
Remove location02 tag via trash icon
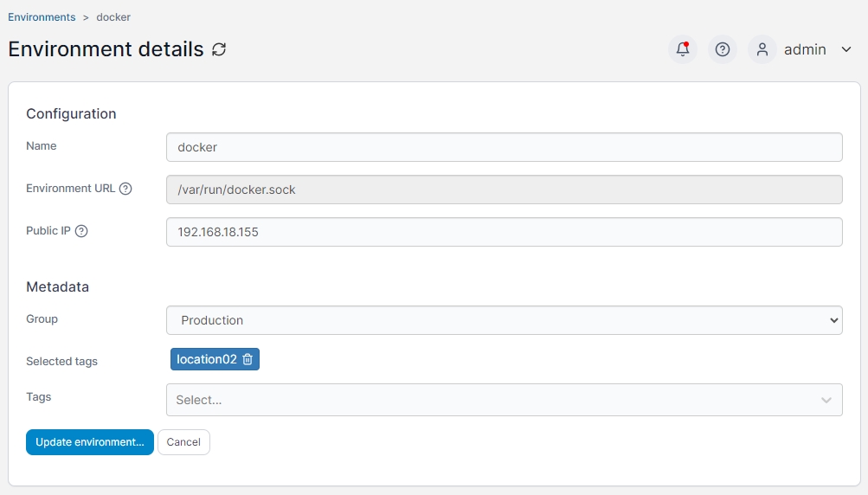point(248,359)
